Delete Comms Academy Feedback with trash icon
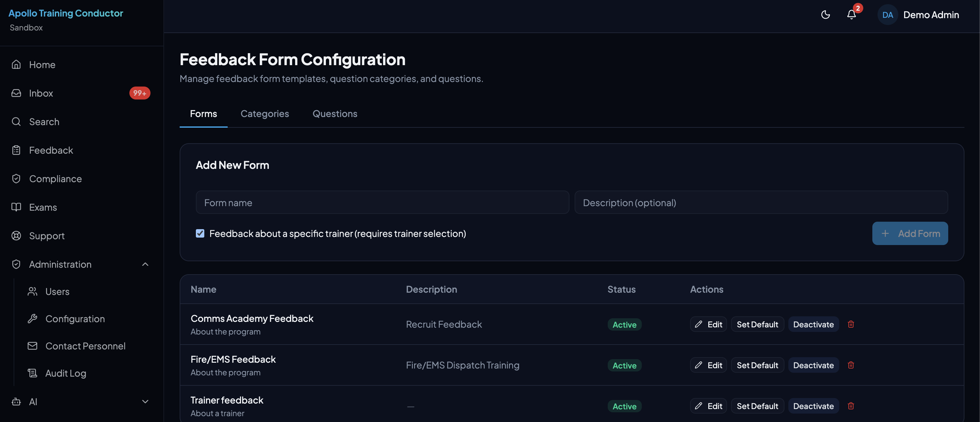This screenshot has height=422, width=980. pos(851,324)
